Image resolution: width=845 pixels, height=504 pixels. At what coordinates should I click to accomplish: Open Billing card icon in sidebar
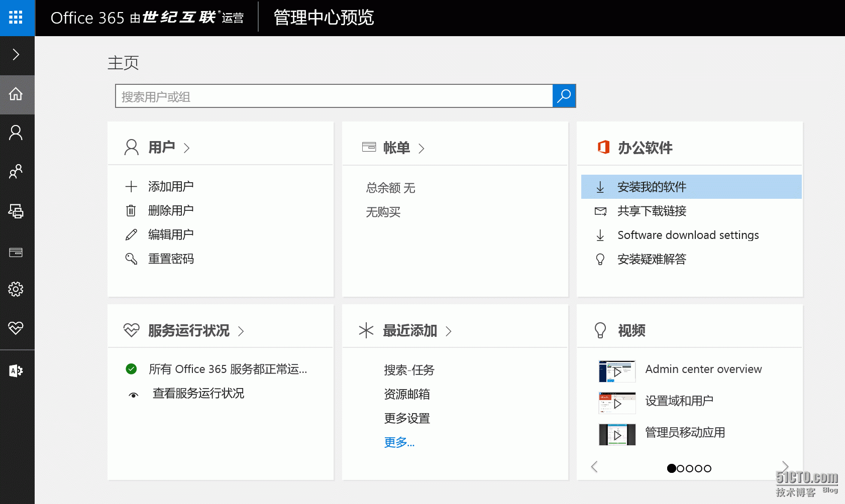tap(16, 252)
